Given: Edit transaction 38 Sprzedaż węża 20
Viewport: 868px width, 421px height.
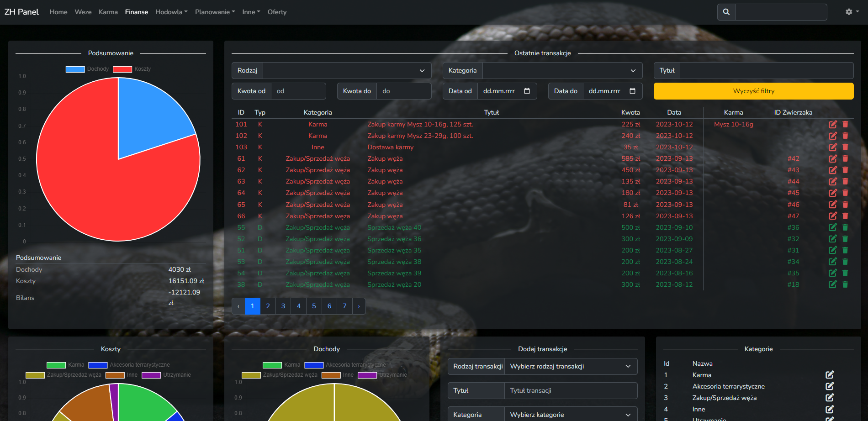Looking at the screenshot, I should (x=833, y=284).
